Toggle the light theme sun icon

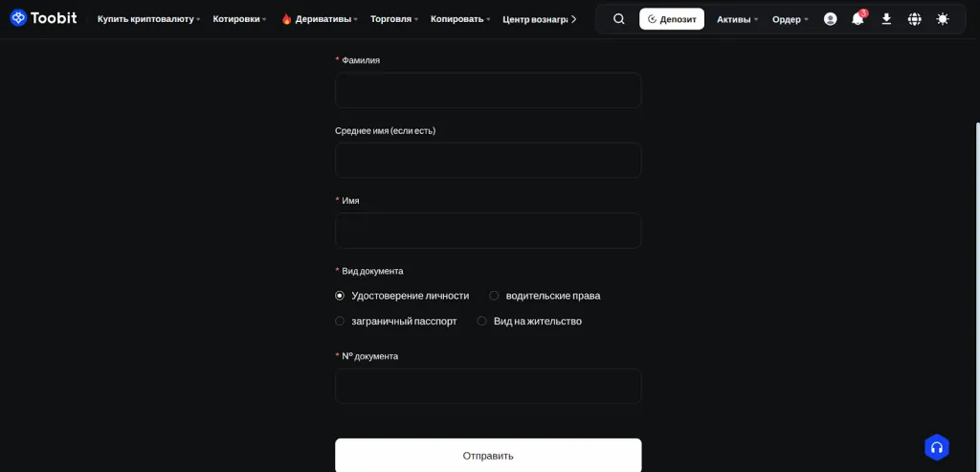943,19
